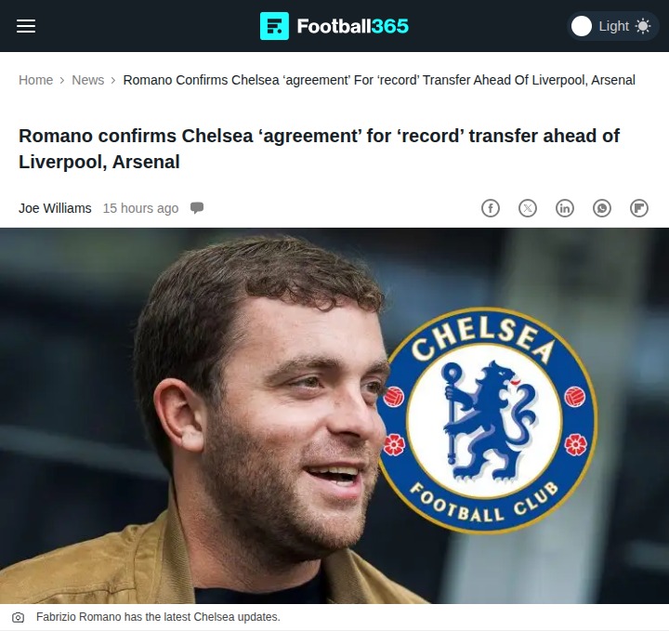Share the article via WhatsApp

(602, 208)
